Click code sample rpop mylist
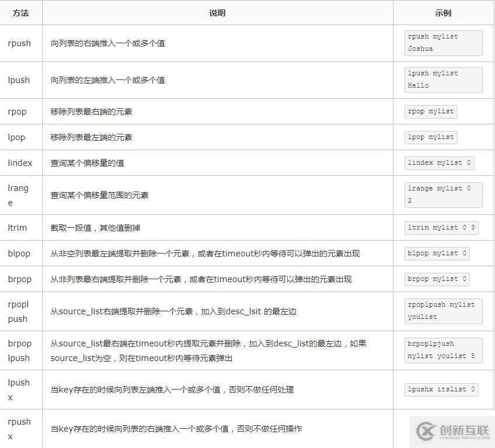This screenshot has height=448, width=495. 431,112
